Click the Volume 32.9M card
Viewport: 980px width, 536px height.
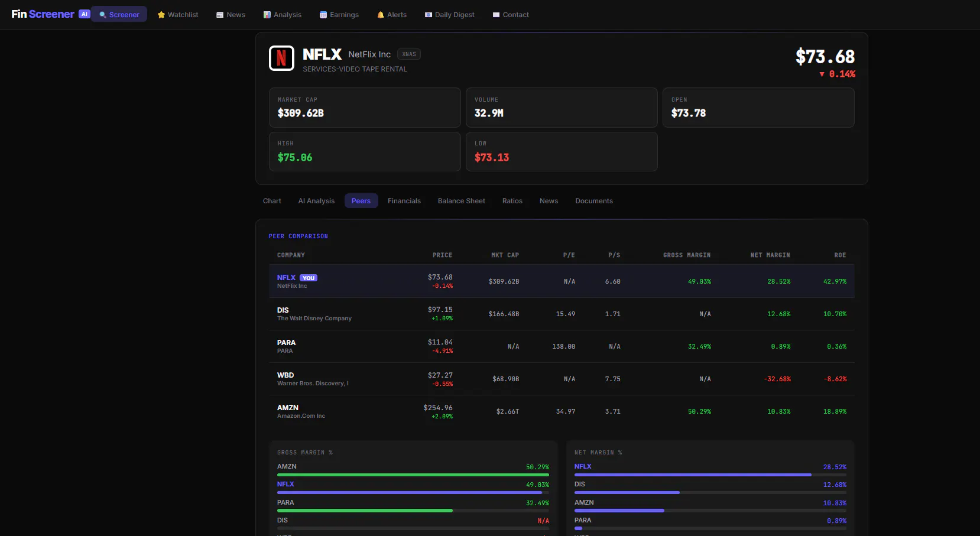point(562,108)
